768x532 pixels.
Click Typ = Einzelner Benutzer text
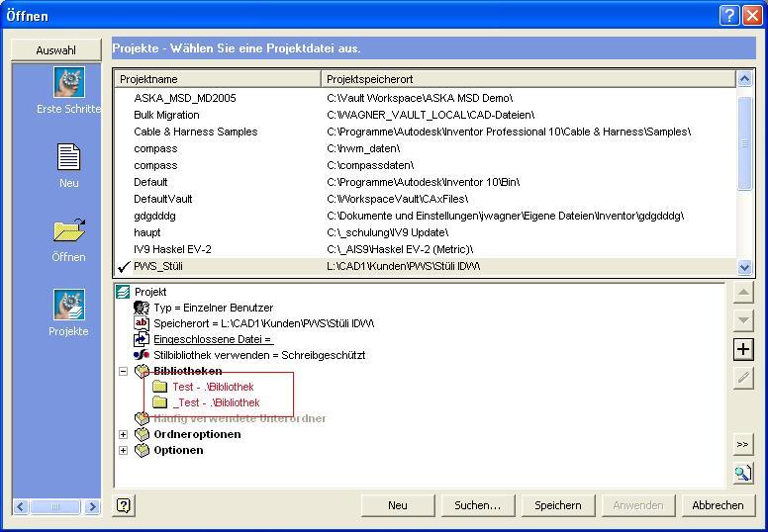[x=213, y=308]
